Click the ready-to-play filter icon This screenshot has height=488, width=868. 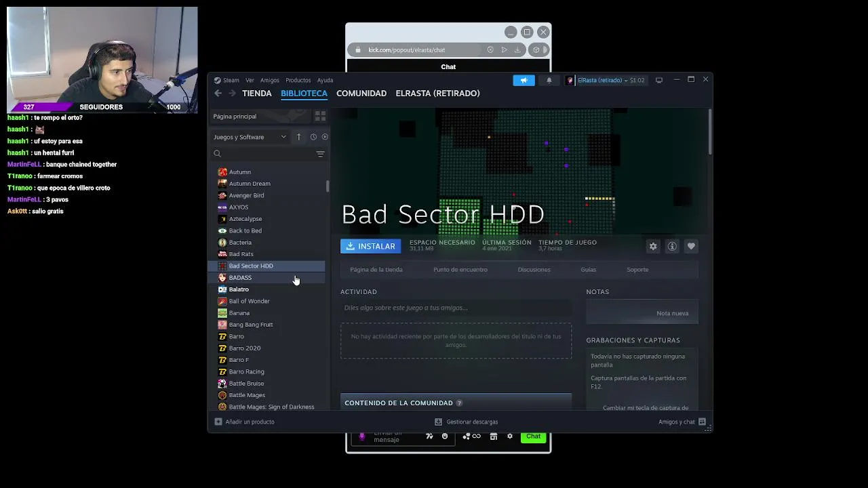pyautogui.click(x=325, y=137)
